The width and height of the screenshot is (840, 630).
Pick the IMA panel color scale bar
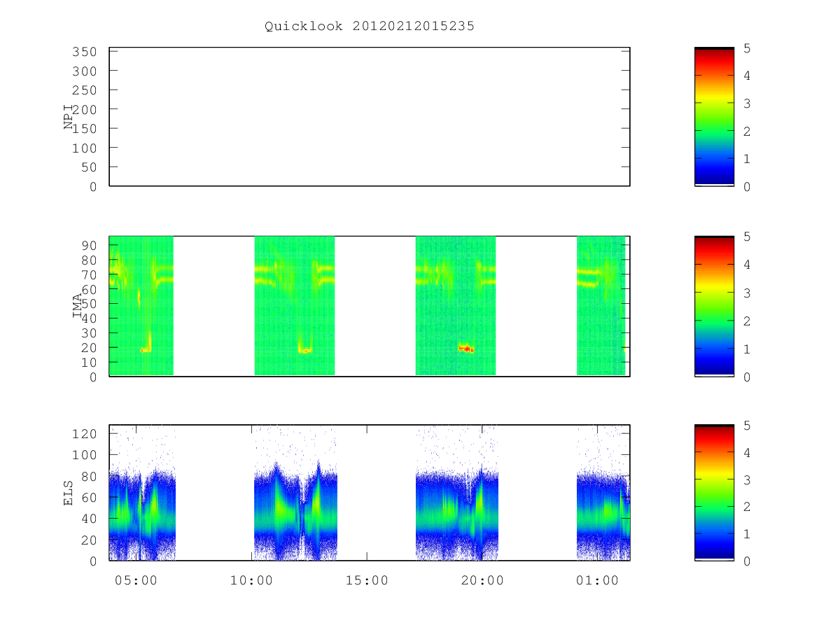[x=714, y=306]
